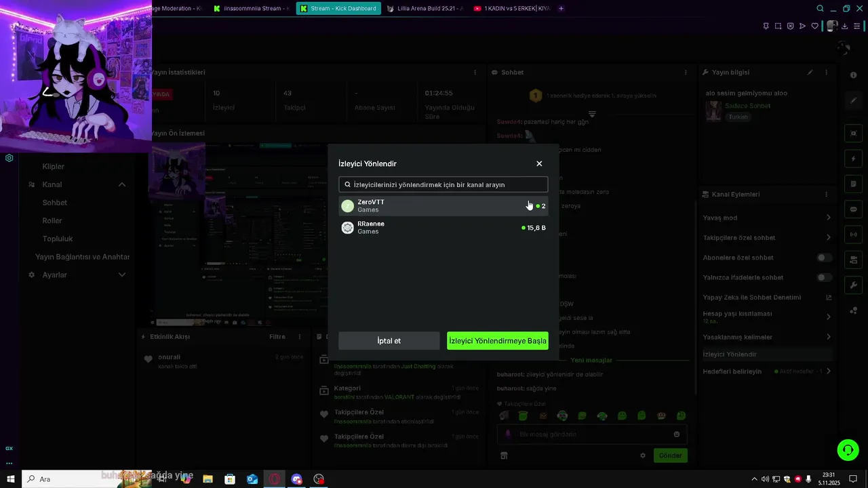
Task: Open Sohbet panel three-dot menu
Action: [x=686, y=72]
